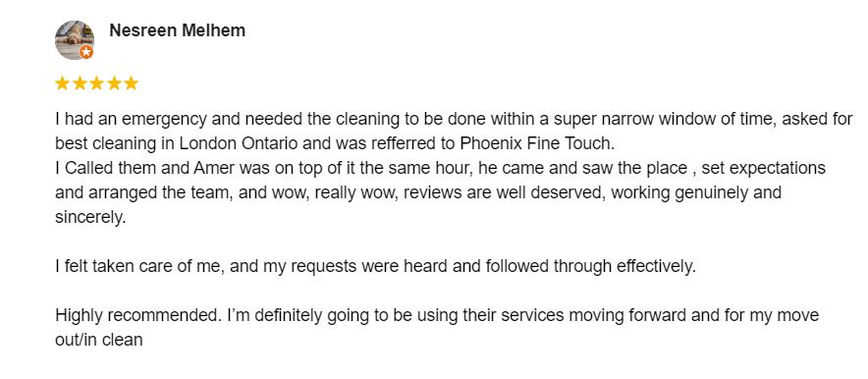Click the sentence starting I felt taken care

375,267
